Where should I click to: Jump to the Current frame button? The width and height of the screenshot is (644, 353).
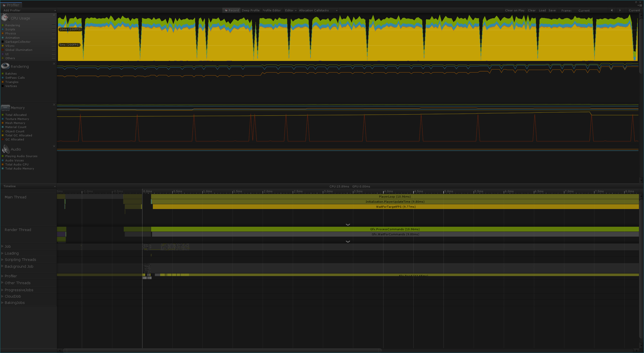(634, 10)
